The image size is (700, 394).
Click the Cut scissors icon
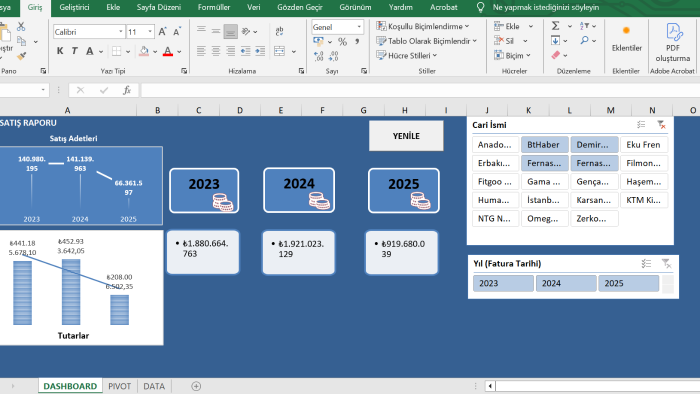[x=21, y=27]
